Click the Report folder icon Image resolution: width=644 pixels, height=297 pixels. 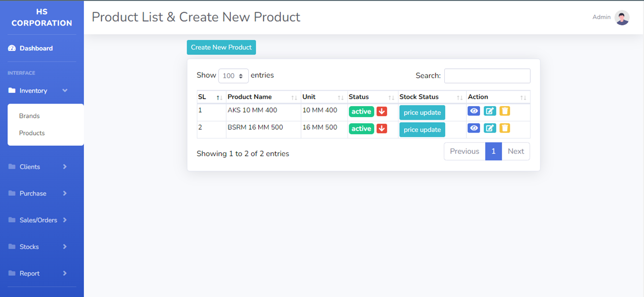pos(12,273)
